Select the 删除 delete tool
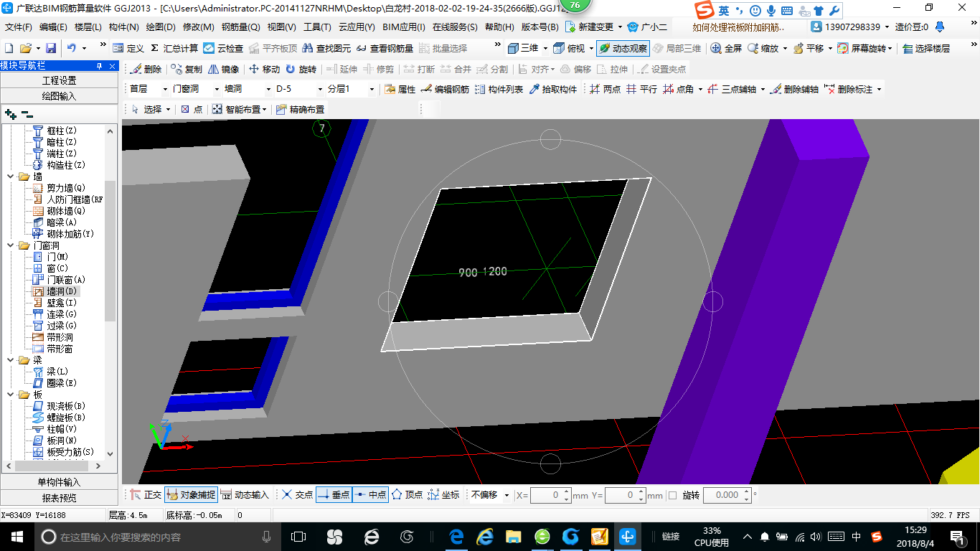Viewport: 980px width, 551px height. click(146, 69)
